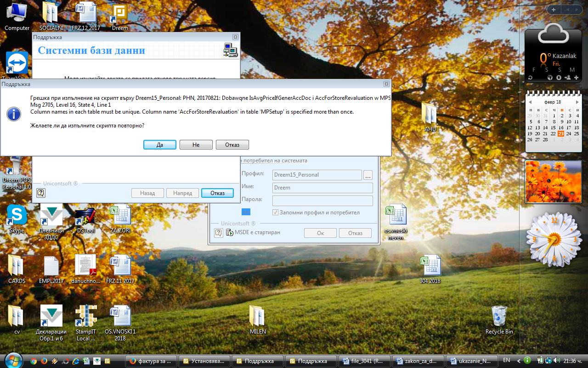
Task: Click Отказ in the error dialog
Action: click(232, 145)
